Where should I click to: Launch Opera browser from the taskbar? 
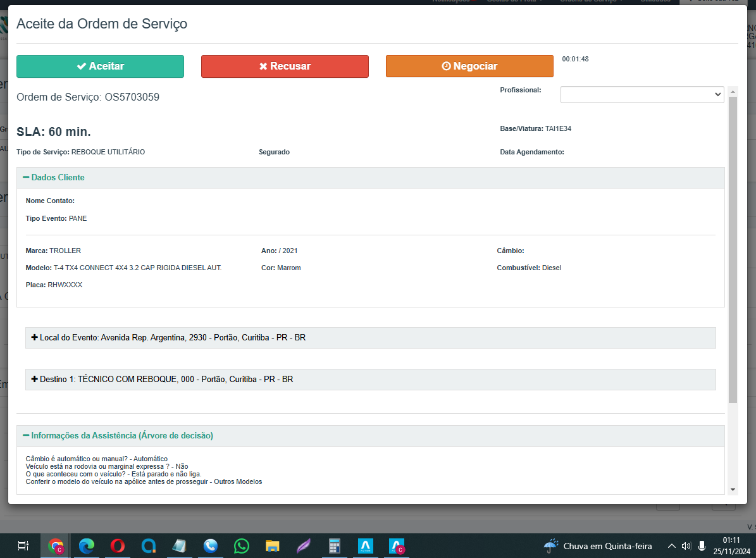point(118,546)
